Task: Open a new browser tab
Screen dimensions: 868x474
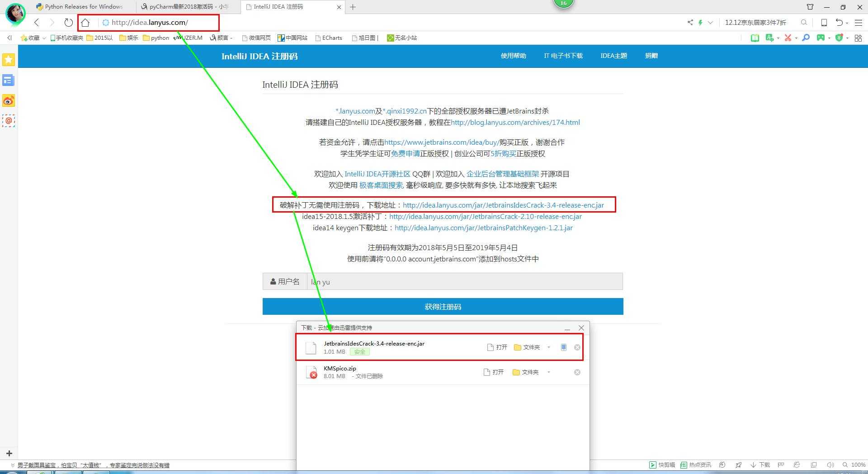Action: 353,7
